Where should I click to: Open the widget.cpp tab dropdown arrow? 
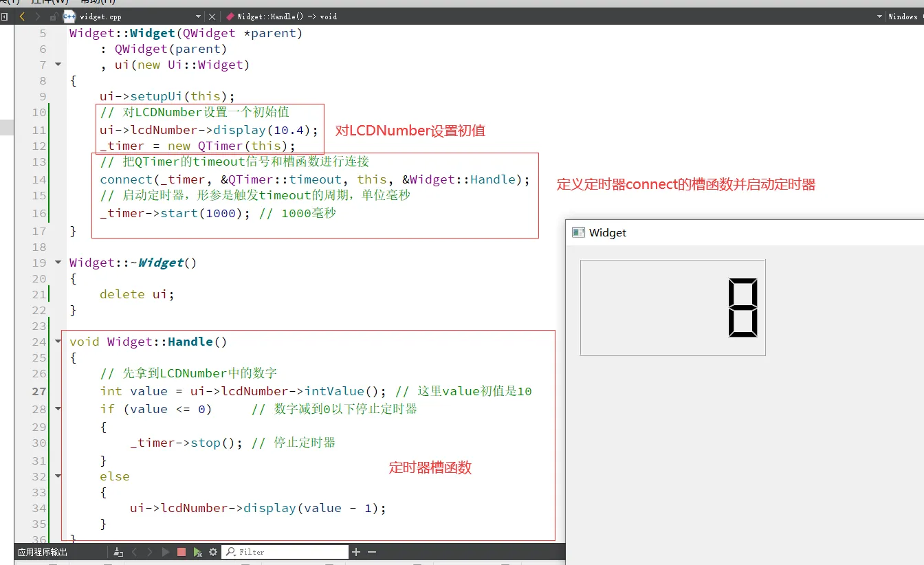coord(197,16)
